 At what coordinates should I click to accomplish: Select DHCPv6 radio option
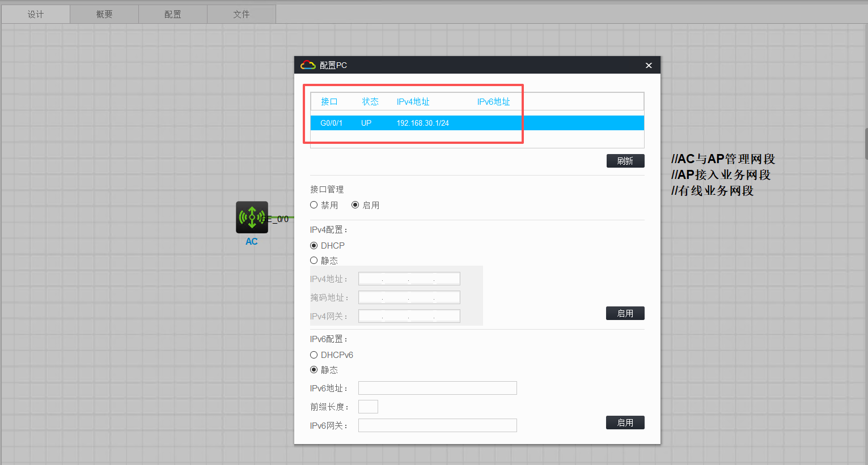[314, 355]
